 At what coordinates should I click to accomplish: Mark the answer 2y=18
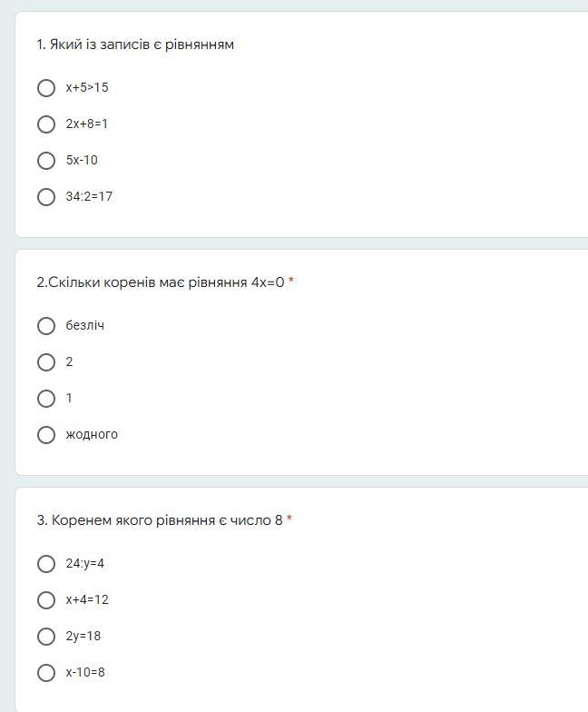click(x=45, y=636)
